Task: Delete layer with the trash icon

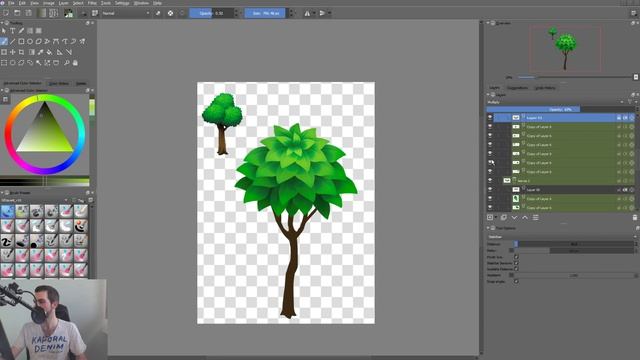Action: tap(635, 218)
